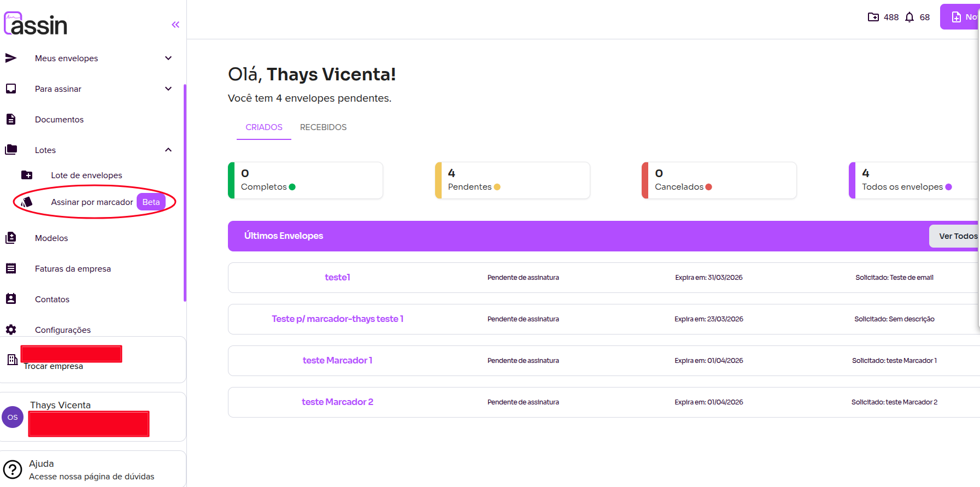Click the Faturas da empresa icon

[11, 268]
